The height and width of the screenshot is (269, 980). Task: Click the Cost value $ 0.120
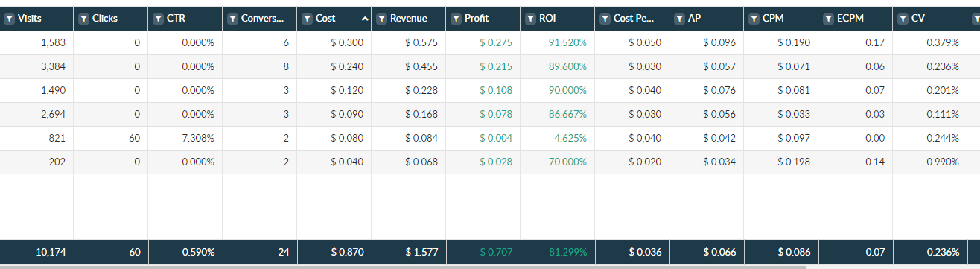tap(347, 91)
